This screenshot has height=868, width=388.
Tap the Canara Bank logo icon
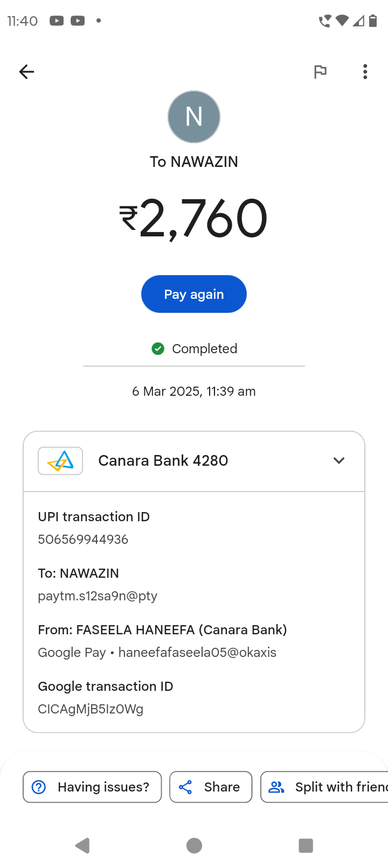click(60, 461)
